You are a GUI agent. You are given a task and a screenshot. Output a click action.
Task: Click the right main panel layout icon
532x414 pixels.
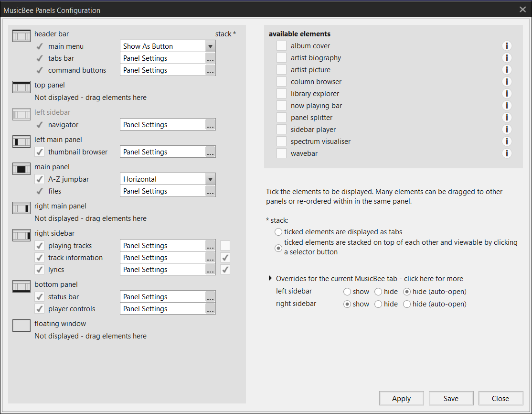coord(21,208)
